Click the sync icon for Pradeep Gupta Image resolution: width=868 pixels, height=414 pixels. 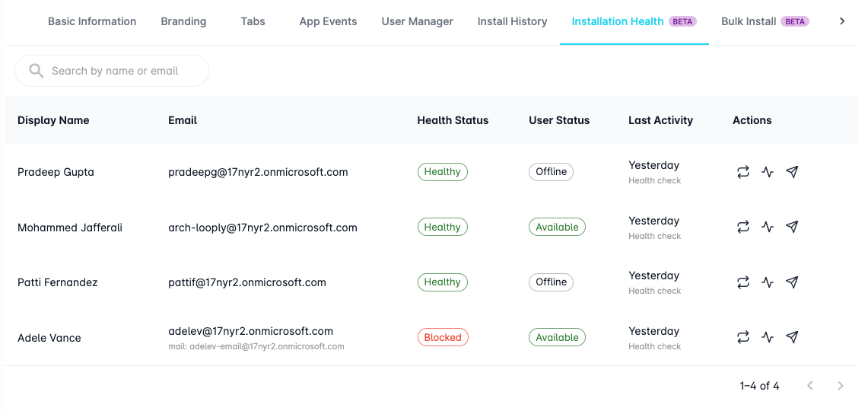point(743,172)
